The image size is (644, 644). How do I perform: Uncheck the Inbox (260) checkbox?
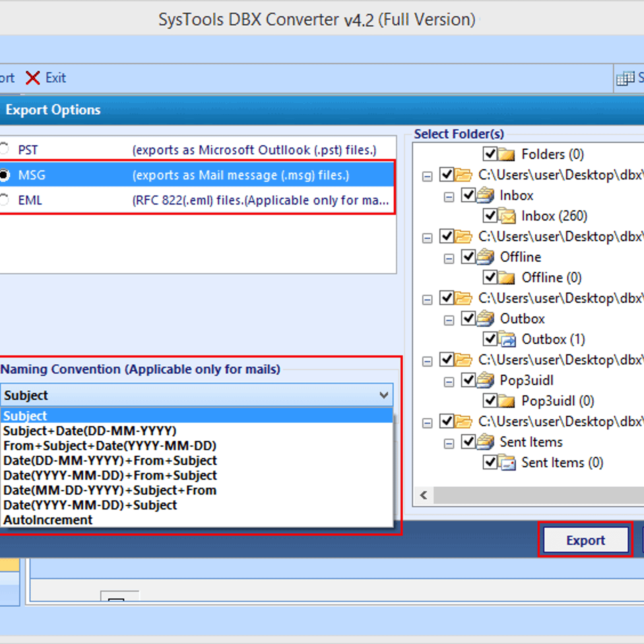click(x=490, y=215)
